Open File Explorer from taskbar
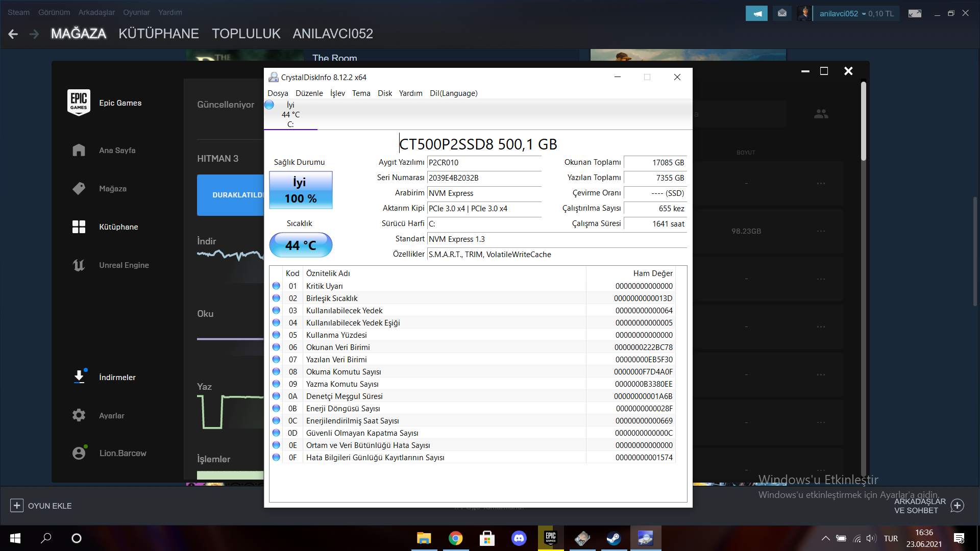This screenshot has height=551, width=980. coord(424,538)
